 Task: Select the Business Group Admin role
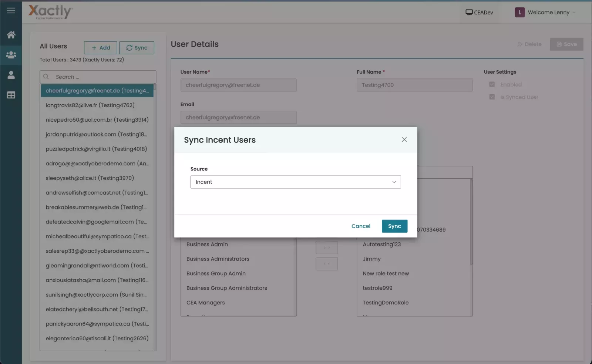coord(238,273)
